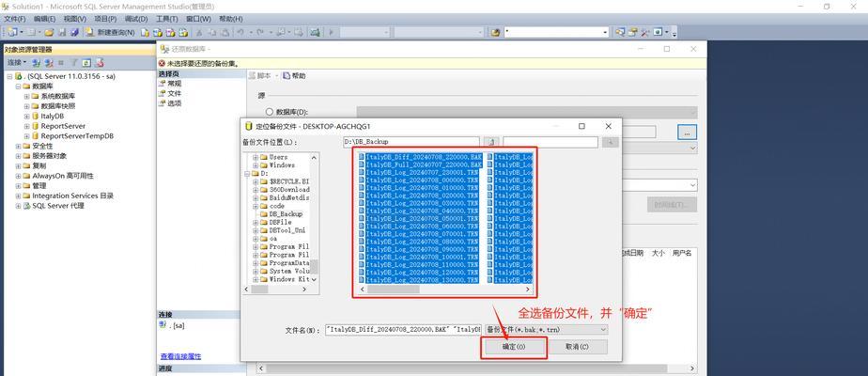Image resolution: width=868 pixels, height=376 pixels.
Task: Click the last icon in Object Explorer toolbar
Action: coord(100,63)
